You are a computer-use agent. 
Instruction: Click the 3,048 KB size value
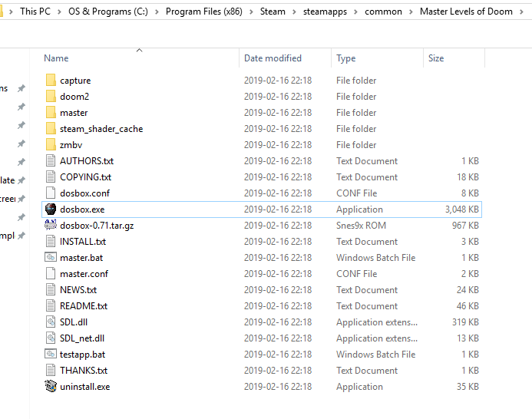[462, 209]
